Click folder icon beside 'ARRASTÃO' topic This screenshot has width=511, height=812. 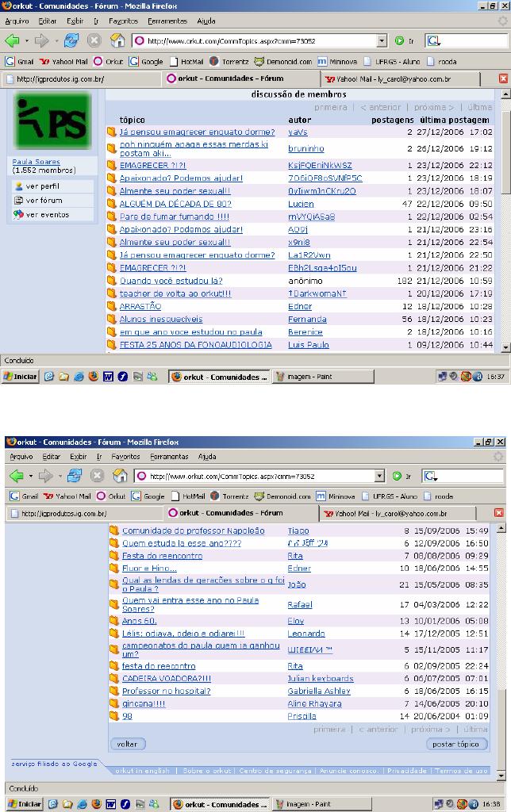pyautogui.click(x=112, y=306)
